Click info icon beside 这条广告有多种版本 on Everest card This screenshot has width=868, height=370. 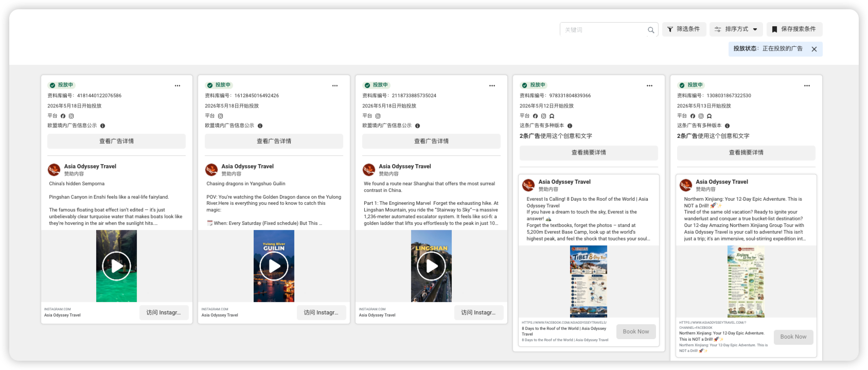[x=570, y=126]
